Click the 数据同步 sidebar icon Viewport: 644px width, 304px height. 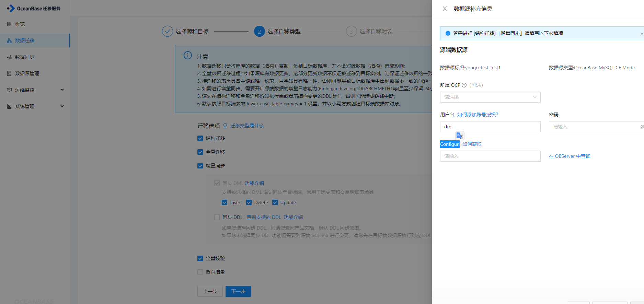[9, 57]
